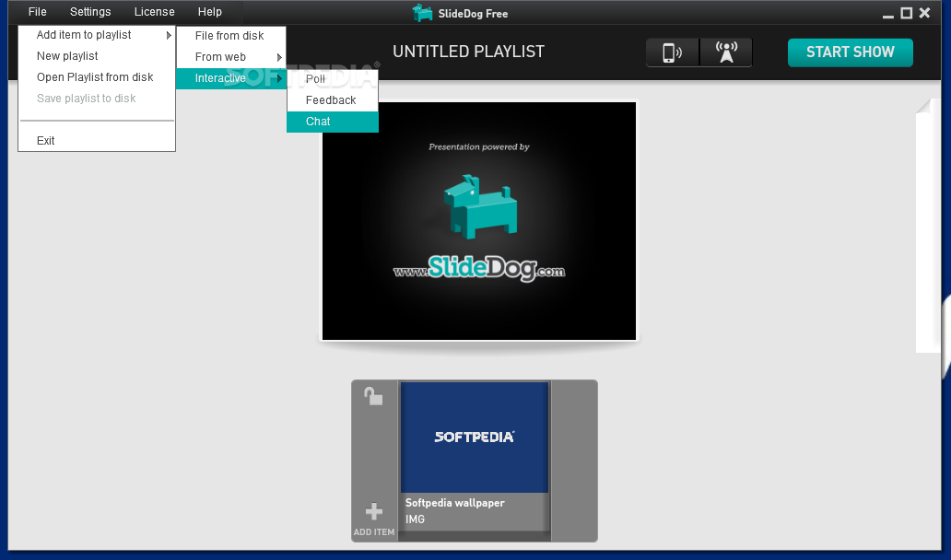Screen dimensions: 951x560
Task: Click the live sharing broadcast icon
Action: pos(726,52)
